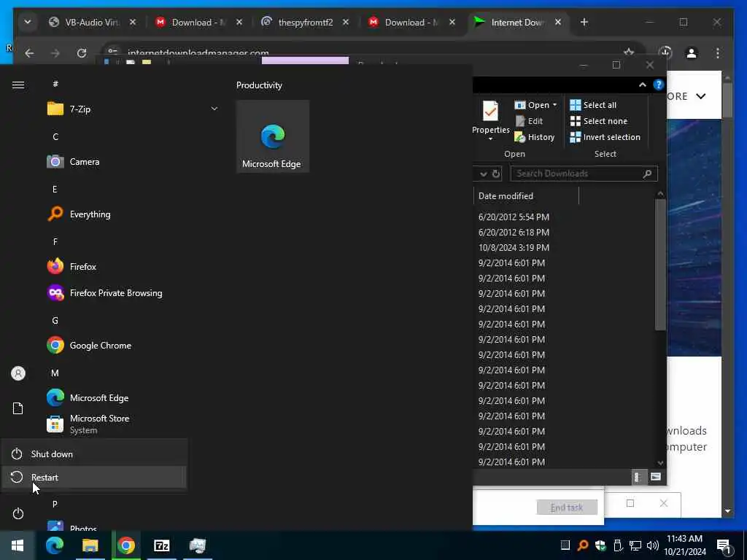This screenshot has width=747, height=560.
Task: Open Explorer Help question icon
Action: 659,85
